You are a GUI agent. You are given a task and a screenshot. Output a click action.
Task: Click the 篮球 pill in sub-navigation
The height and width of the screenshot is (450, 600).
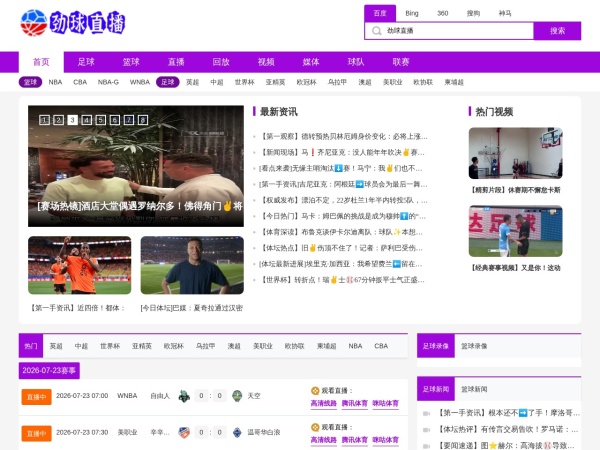[30, 82]
